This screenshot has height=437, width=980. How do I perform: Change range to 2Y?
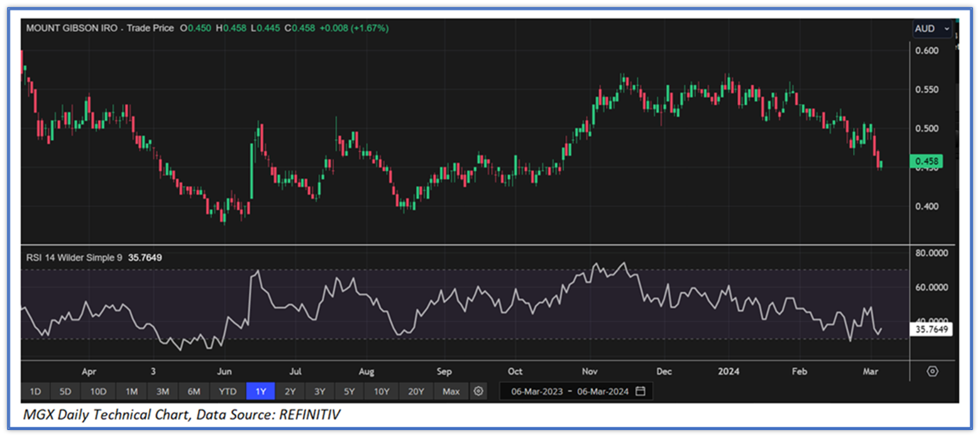[x=290, y=392]
